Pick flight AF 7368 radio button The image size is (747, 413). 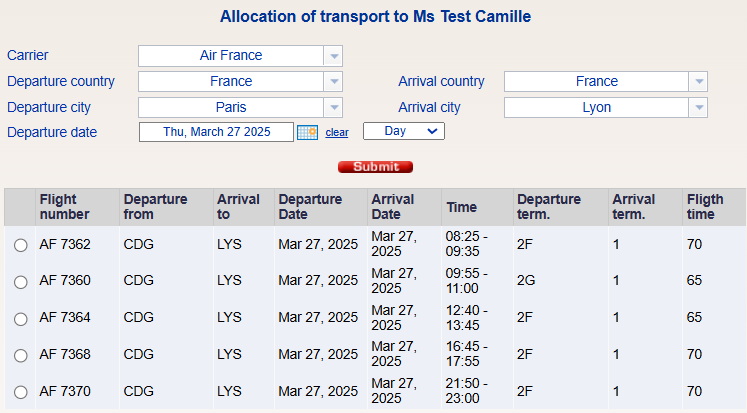[x=21, y=355]
